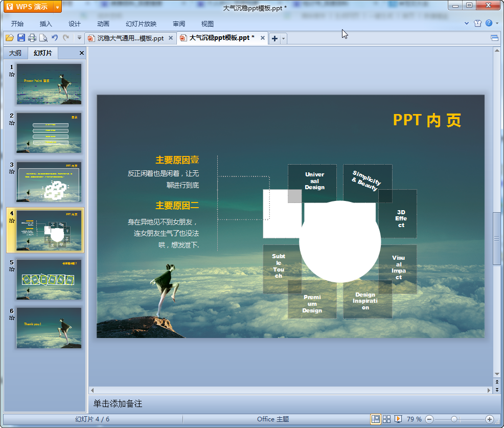
Task: Print the presentation with the printer icon
Action: [x=32, y=38]
